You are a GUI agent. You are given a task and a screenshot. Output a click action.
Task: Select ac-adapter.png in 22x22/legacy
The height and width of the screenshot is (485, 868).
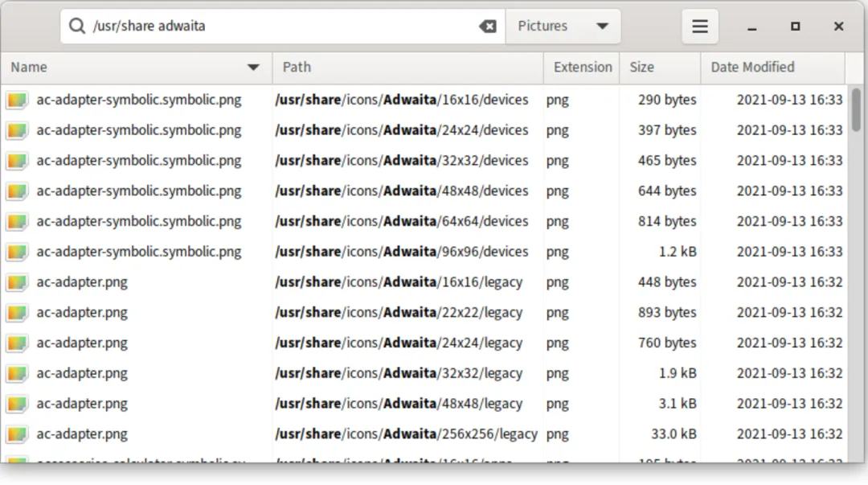pos(82,313)
